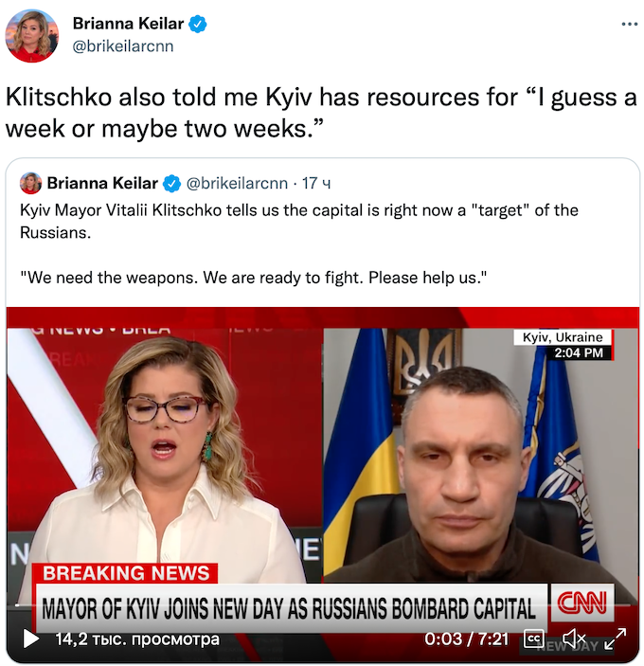The width and height of the screenshot is (644, 666).
Task: Click the main tweet text about resources
Action: click(321, 113)
